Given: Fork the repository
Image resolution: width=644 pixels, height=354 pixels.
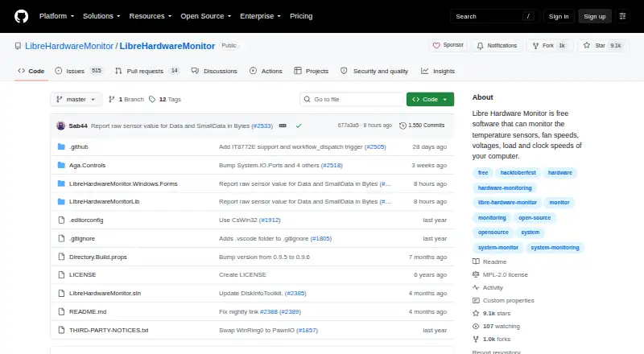Looking at the screenshot, I should tap(549, 46).
